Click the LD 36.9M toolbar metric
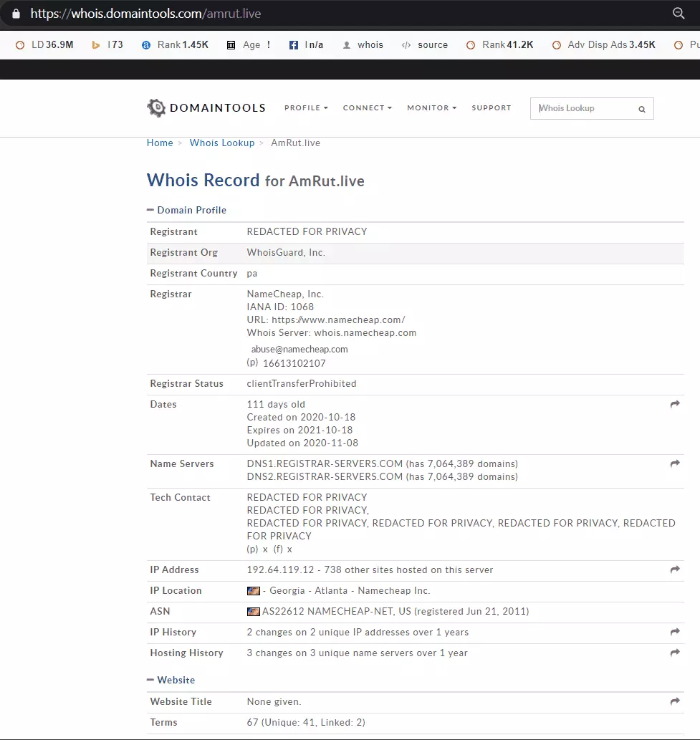Image resolution: width=700 pixels, height=740 pixels. coord(44,45)
